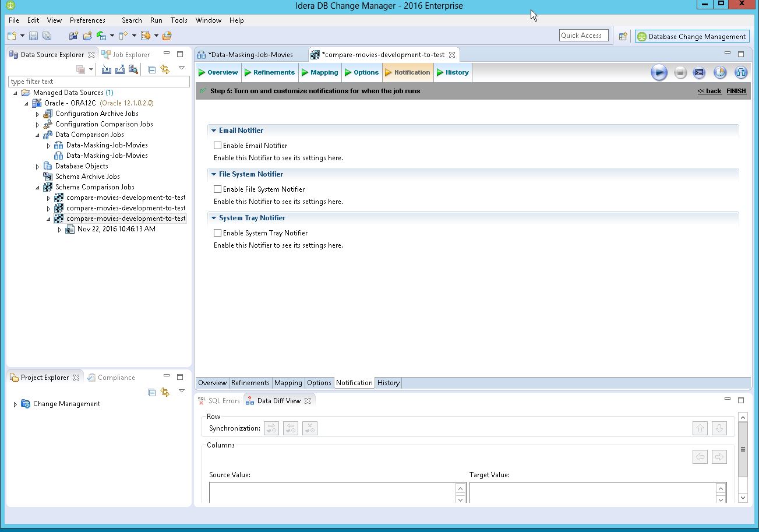Click the move row down arrow button
759x532 pixels.
click(x=719, y=428)
